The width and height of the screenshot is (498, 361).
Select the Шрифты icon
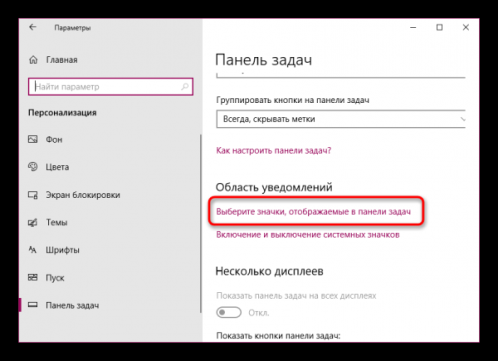pos(33,250)
